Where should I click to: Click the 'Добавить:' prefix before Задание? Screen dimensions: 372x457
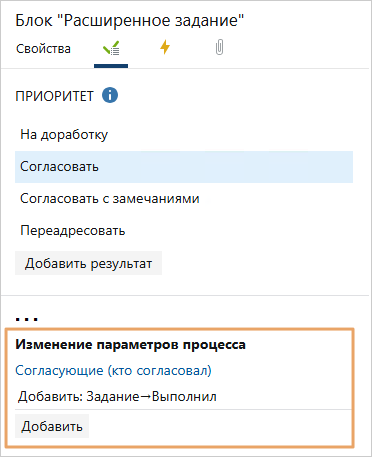click(50, 397)
